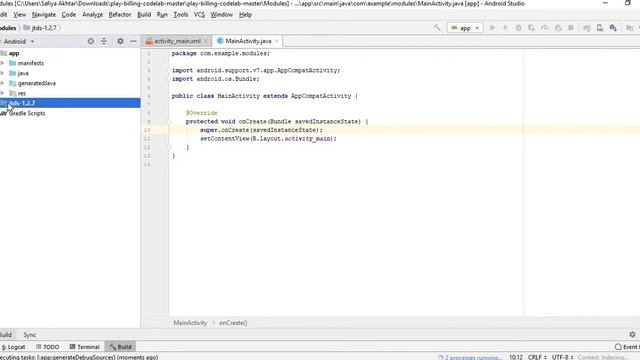Click Sync Project with Gradle Files icon
The image size is (640, 360).
(587, 28)
